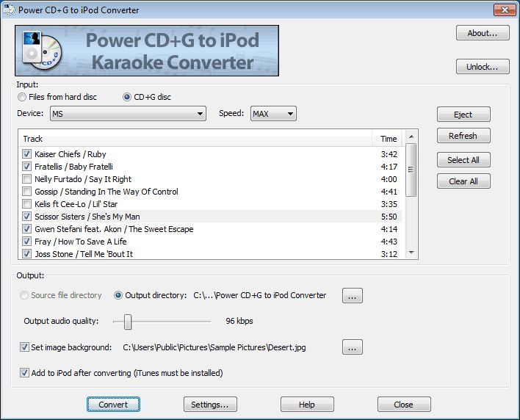Click Select All tracks button
This screenshot has height=420, width=520.
[463, 160]
